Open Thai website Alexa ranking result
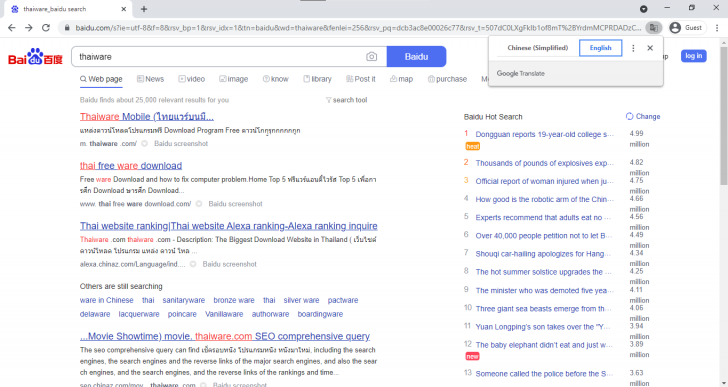Screen dimensions: 728x387 click(228, 226)
